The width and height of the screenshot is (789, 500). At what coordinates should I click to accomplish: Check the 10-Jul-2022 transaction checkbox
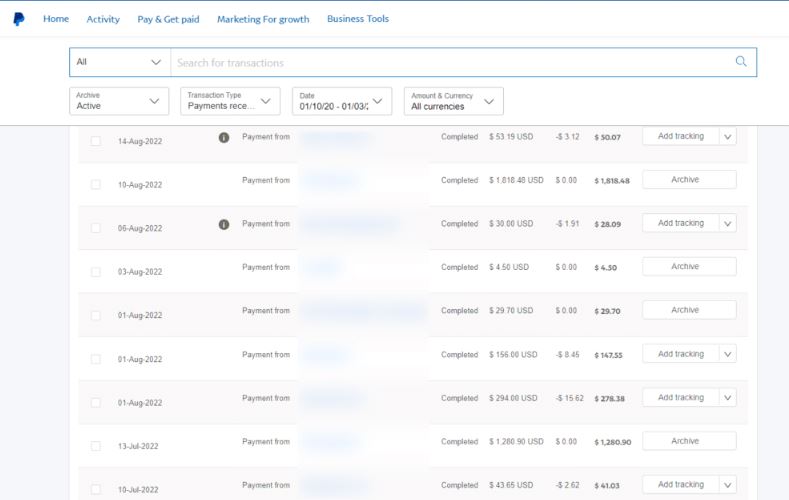pyautogui.click(x=96, y=489)
